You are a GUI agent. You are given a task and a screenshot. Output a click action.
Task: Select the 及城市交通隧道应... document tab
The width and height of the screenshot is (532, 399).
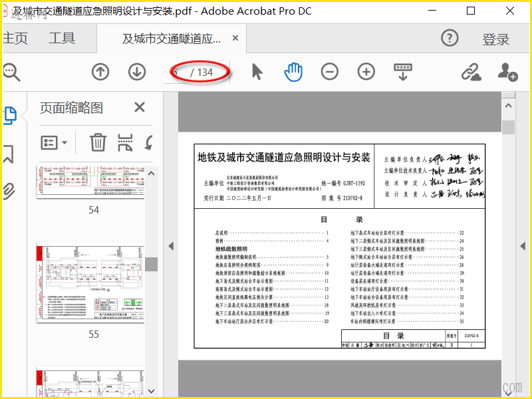coord(172,39)
